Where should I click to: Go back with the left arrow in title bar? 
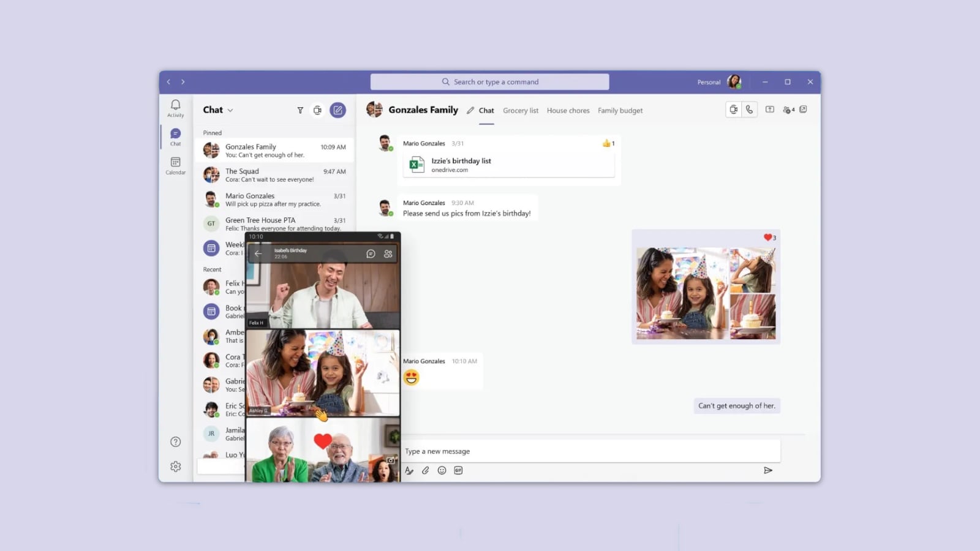[x=168, y=82]
